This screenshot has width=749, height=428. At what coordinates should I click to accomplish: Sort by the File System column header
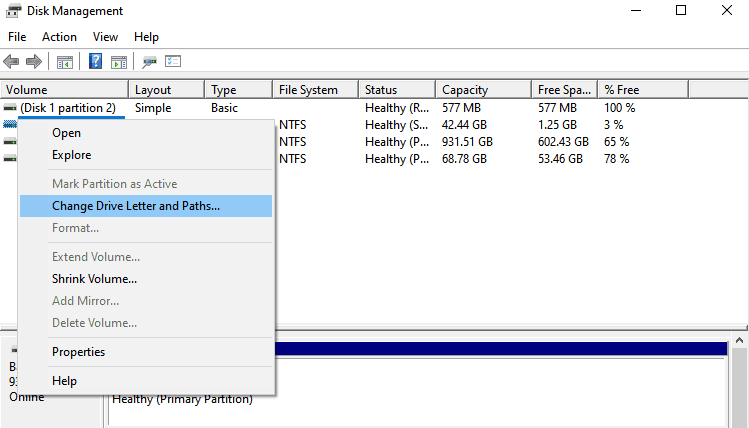pos(308,90)
